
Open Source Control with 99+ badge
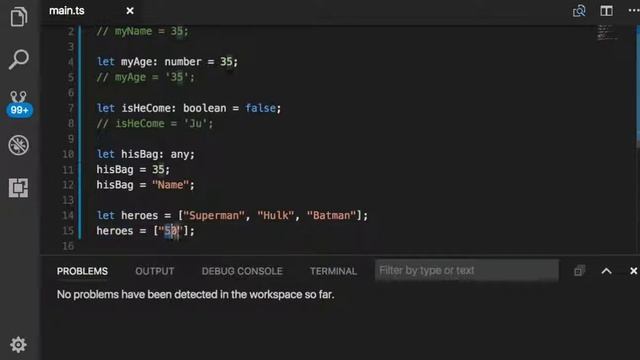click(19, 104)
